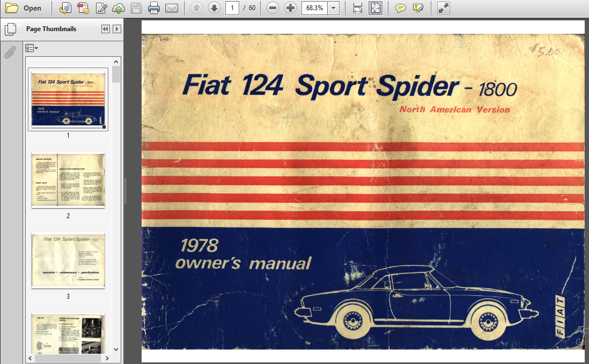Click the upload to cloud icon
This screenshot has height=364, width=589.
119,8
